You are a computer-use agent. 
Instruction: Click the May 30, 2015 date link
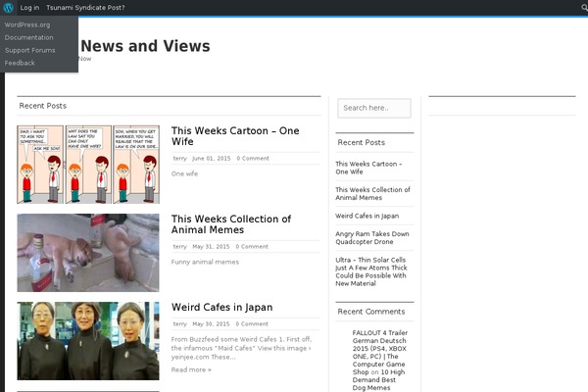[x=211, y=323]
